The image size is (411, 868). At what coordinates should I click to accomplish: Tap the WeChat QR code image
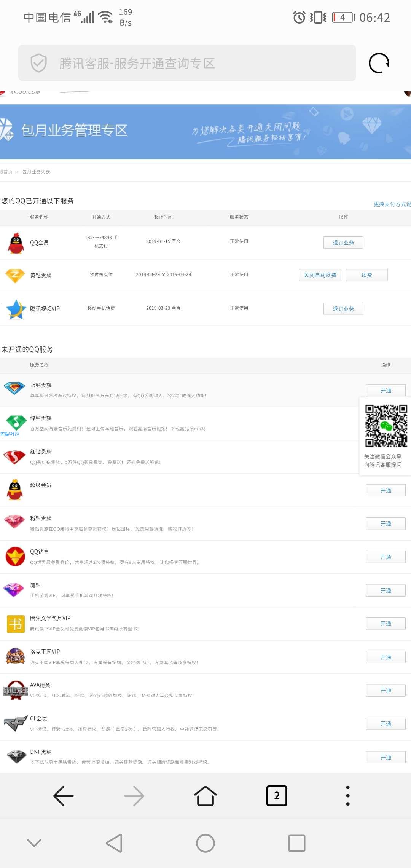tap(386, 426)
